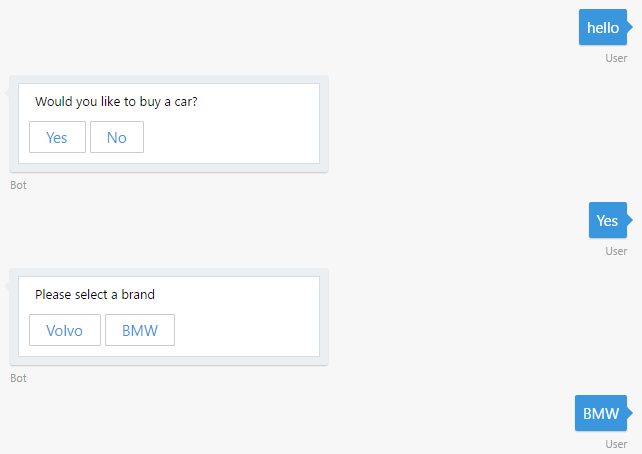Click the pointer tail of the BMW bubble

630,413
